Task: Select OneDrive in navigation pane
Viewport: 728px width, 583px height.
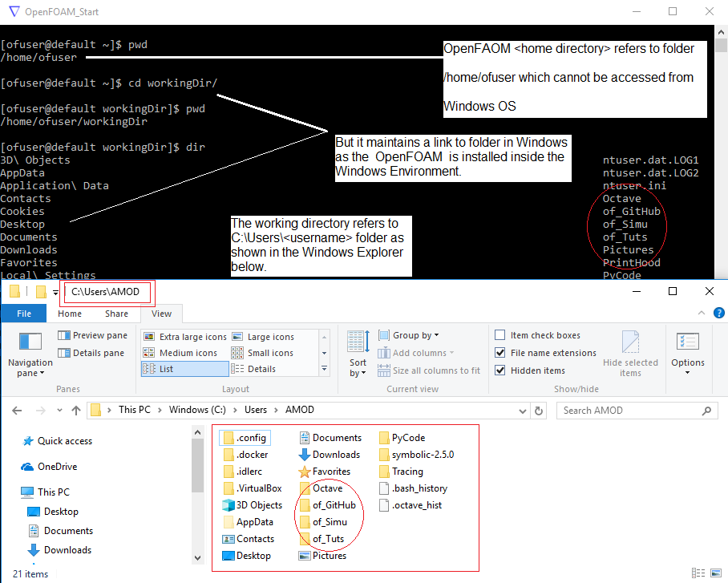Action: [50, 467]
